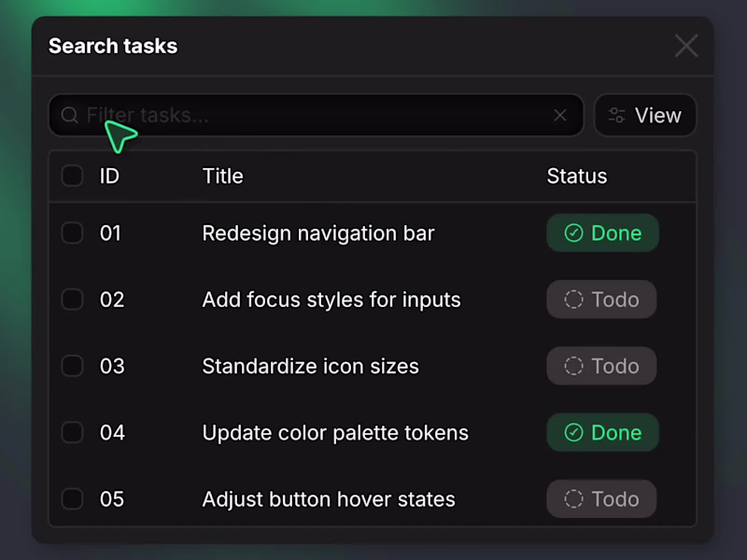Click the dashed circle icon on task 05's Todo badge
The image size is (747, 560).
coord(574,499)
